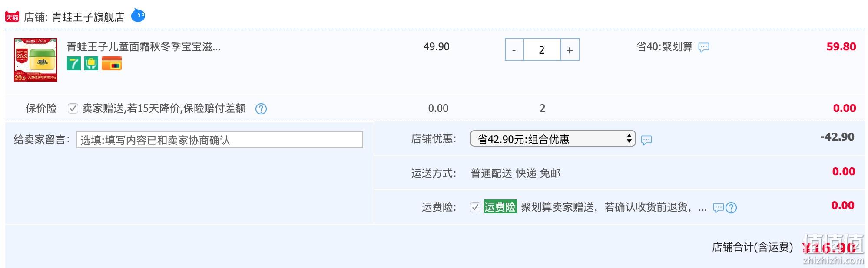
Task: Toggle the 运费险 shipping insurance checkbox
Action: point(475,207)
